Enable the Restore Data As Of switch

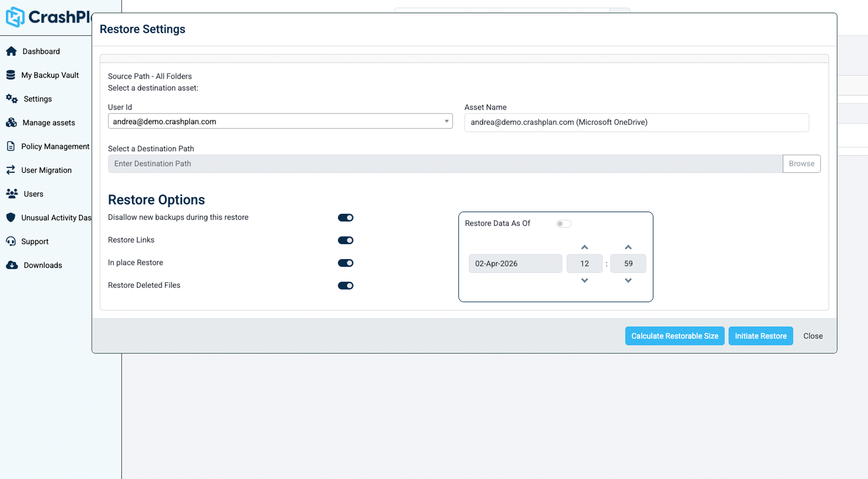click(564, 224)
